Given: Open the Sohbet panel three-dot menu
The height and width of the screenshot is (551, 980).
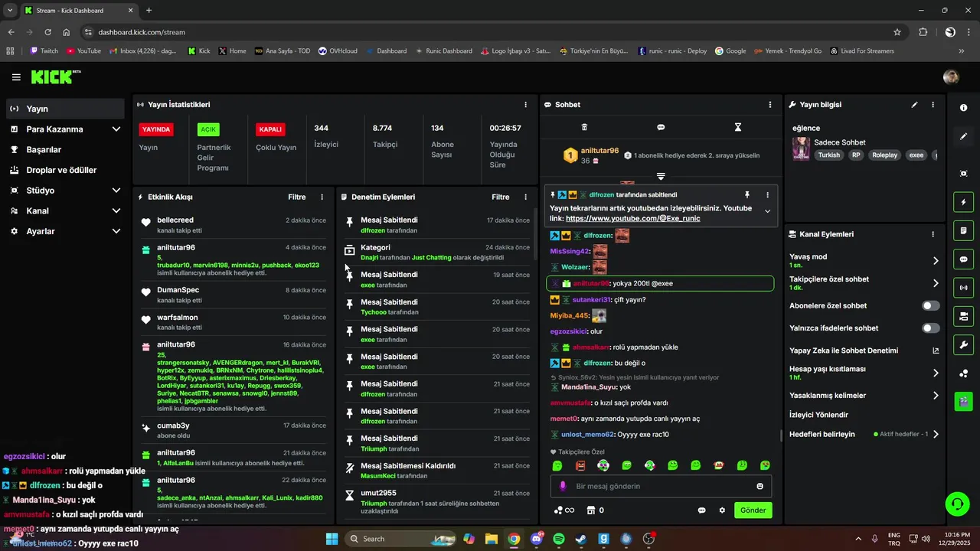Looking at the screenshot, I should pyautogui.click(x=770, y=105).
